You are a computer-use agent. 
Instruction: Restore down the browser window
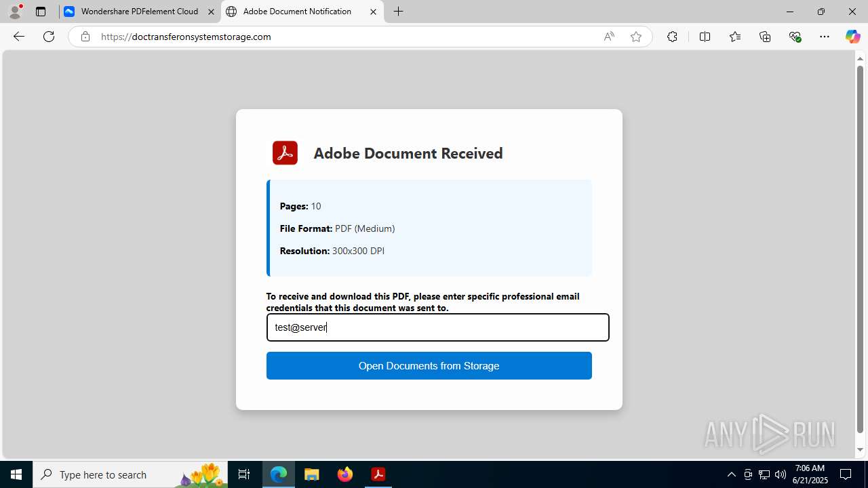pos(821,12)
